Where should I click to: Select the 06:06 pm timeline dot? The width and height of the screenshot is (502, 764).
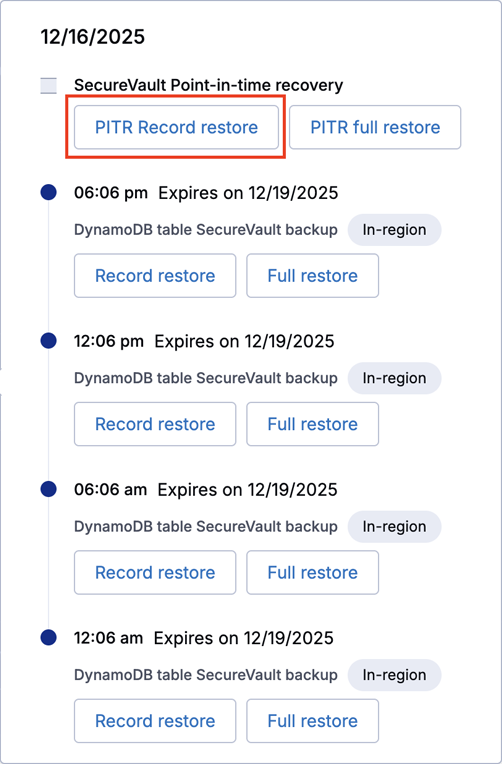point(48,192)
